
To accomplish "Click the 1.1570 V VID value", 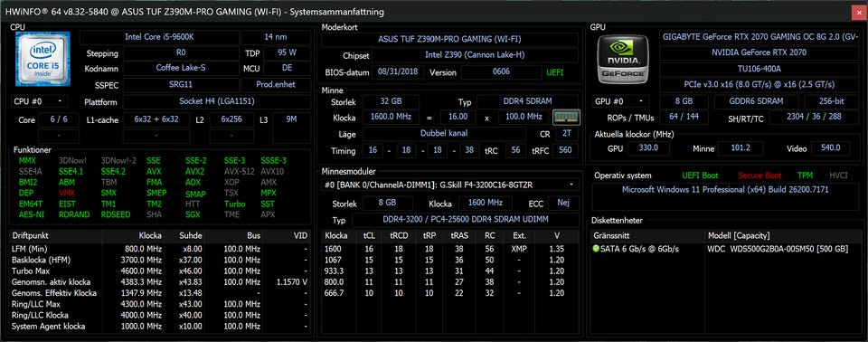I will (x=291, y=281).
